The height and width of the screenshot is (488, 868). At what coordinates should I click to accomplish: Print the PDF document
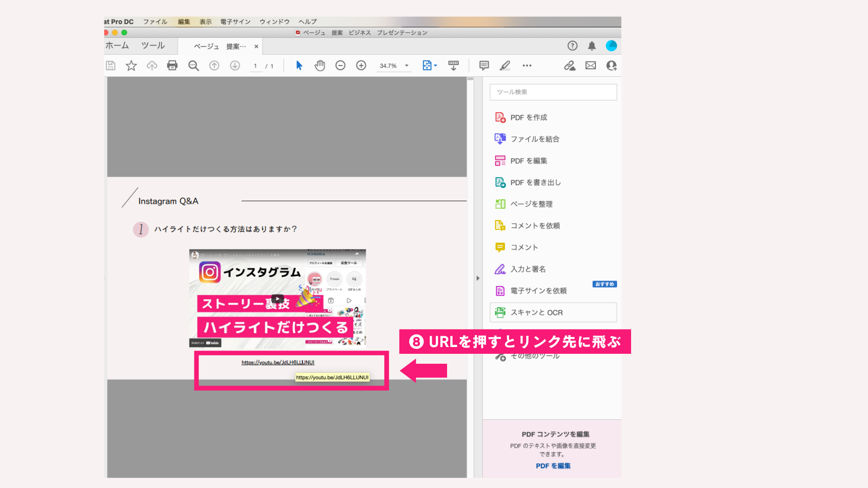pos(172,66)
